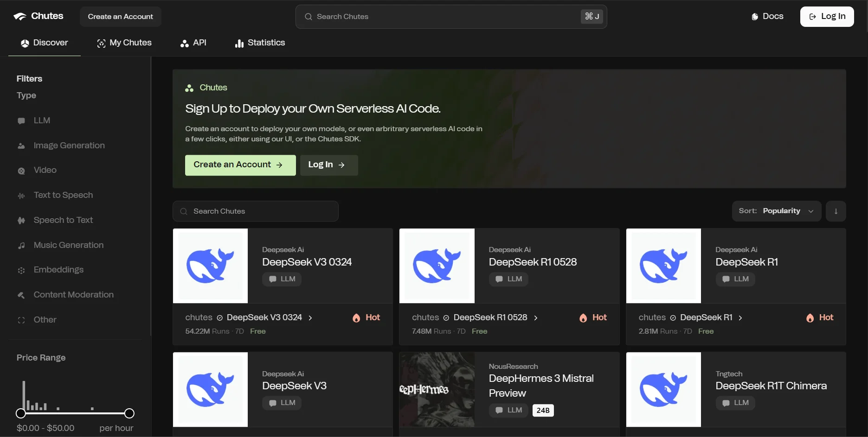Open the API tab
This screenshot has height=437, width=868.
193,43
